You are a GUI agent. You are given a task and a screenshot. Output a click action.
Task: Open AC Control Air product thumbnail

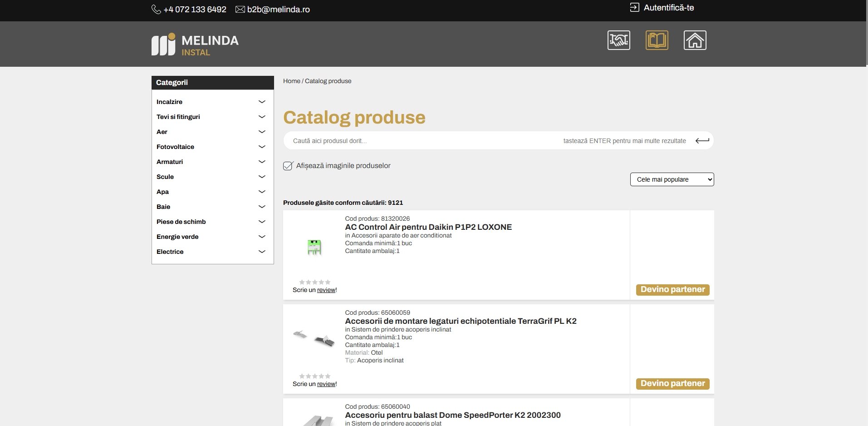tap(314, 247)
